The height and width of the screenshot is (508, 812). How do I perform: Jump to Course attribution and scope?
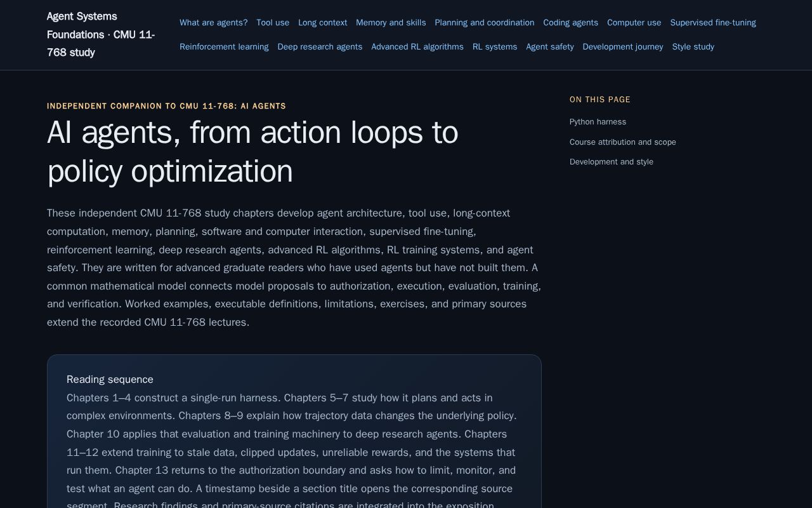[x=623, y=142]
